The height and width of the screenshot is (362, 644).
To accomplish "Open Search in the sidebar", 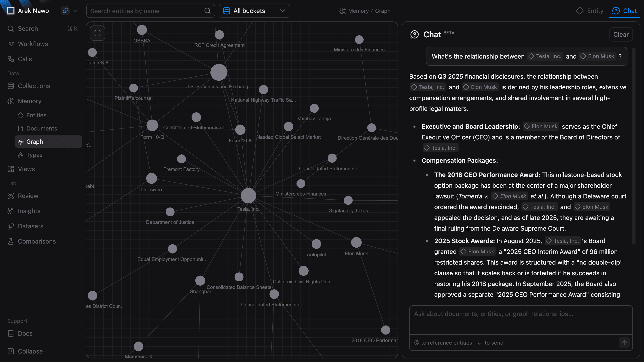I will pyautogui.click(x=42, y=29).
